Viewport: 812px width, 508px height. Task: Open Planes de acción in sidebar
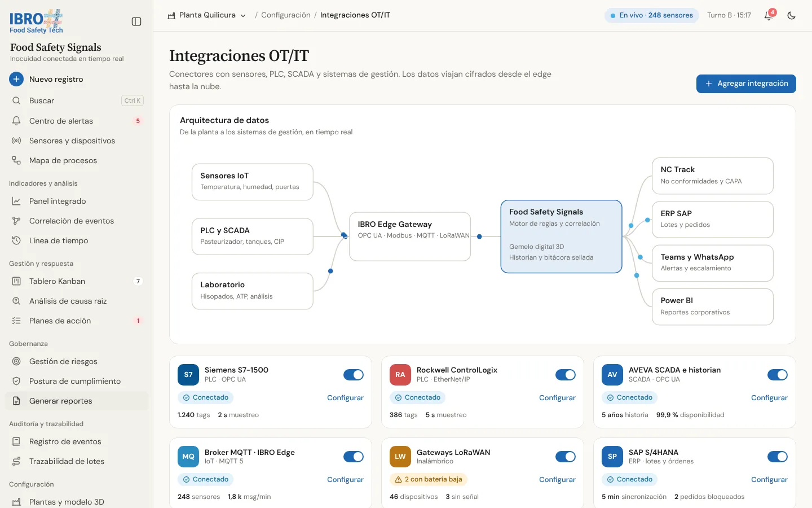click(77, 321)
